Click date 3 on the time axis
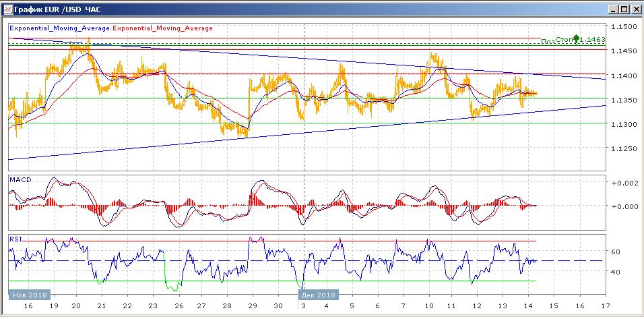The width and height of the screenshot is (644, 319). point(304,306)
